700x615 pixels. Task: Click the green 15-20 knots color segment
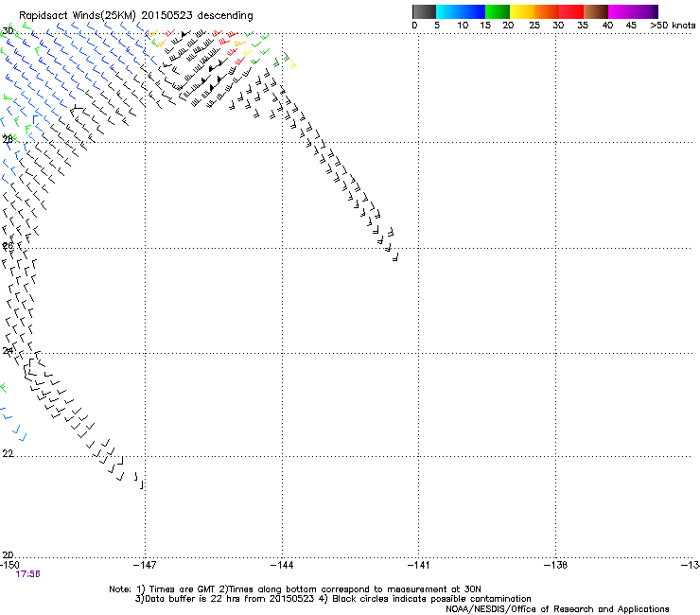click(x=498, y=11)
